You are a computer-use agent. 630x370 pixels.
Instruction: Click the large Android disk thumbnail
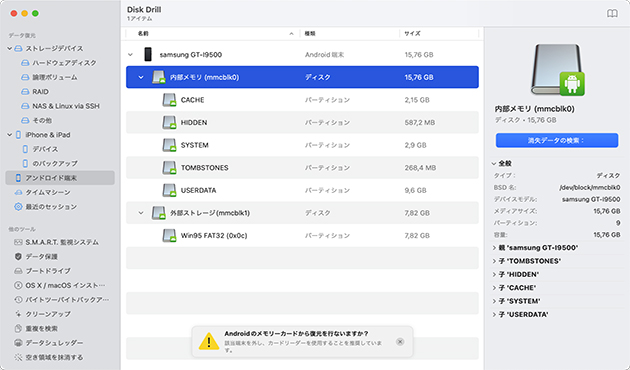[x=558, y=70]
